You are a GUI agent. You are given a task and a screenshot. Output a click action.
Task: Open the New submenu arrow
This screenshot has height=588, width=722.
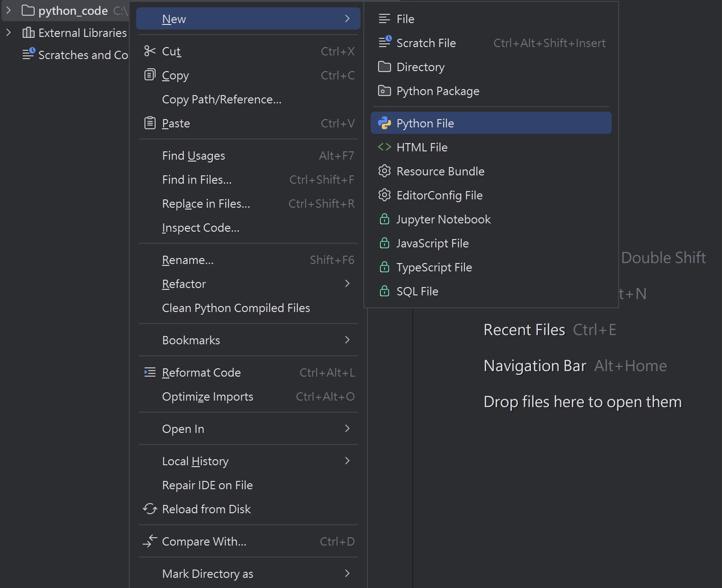coord(347,18)
